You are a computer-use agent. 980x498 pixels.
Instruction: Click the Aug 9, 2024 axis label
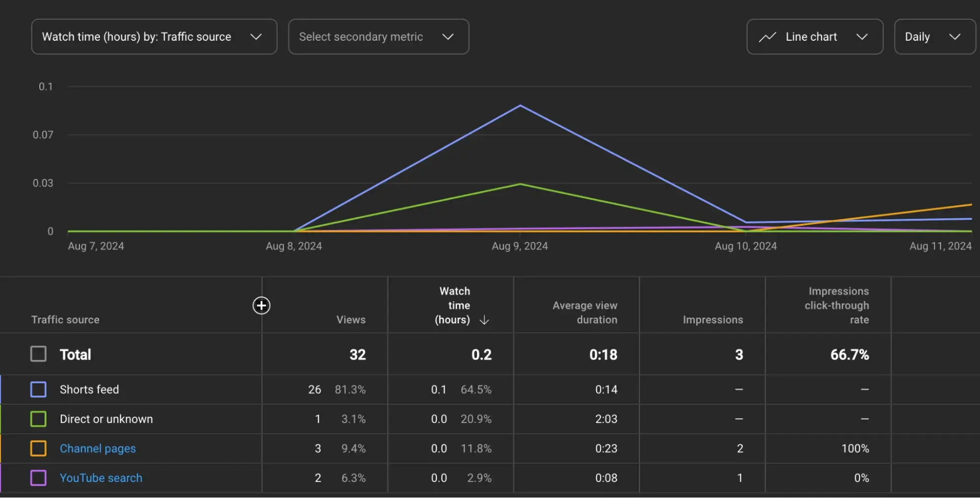pyautogui.click(x=520, y=246)
